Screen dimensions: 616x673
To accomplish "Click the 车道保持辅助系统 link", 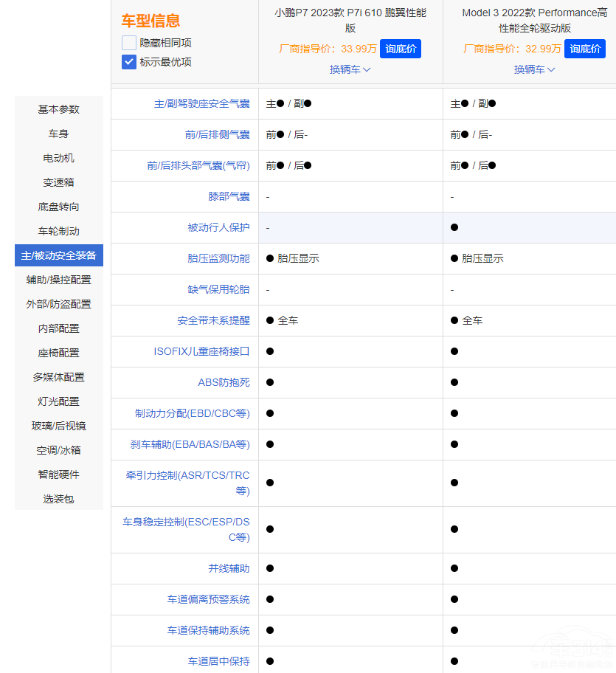I will (x=207, y=630).
